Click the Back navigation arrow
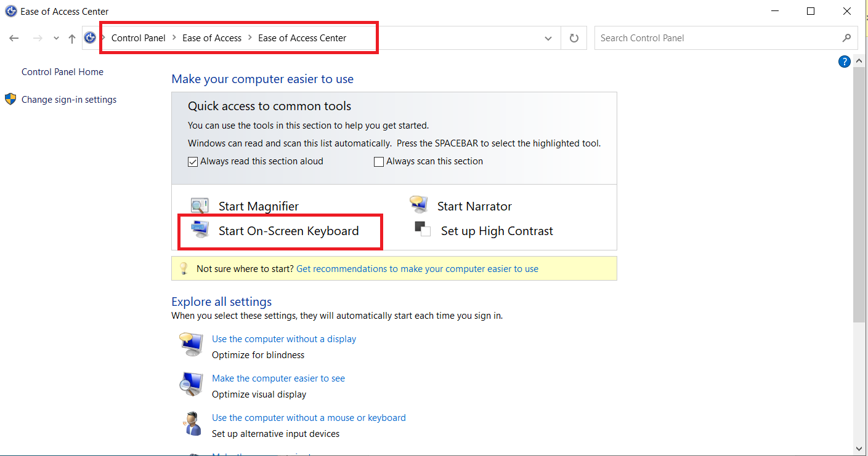The image size is (868, 456). pos(14,38)
